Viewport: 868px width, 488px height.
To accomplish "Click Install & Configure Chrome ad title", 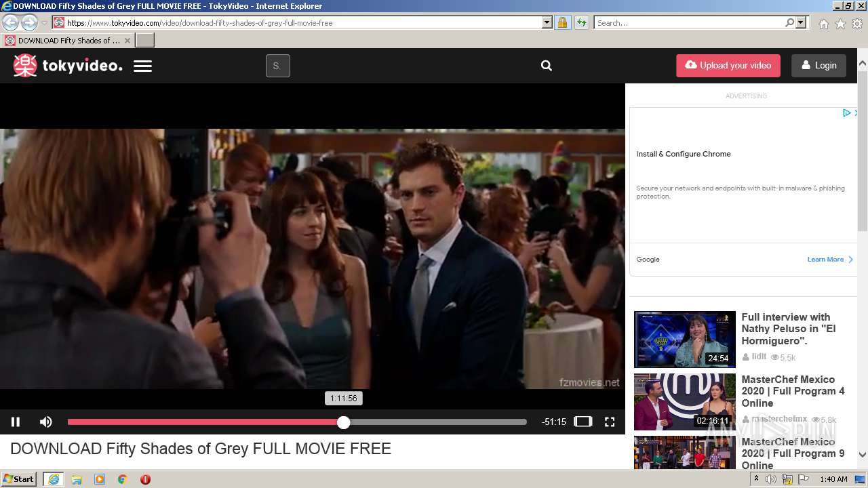I will tap(684, 154).
